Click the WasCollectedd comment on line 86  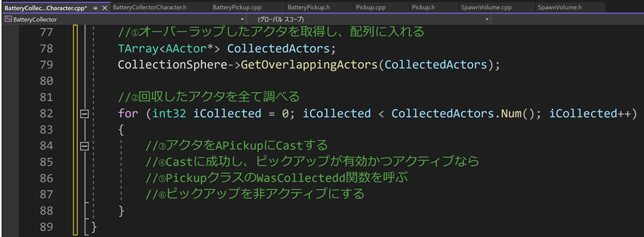[279, 178]
